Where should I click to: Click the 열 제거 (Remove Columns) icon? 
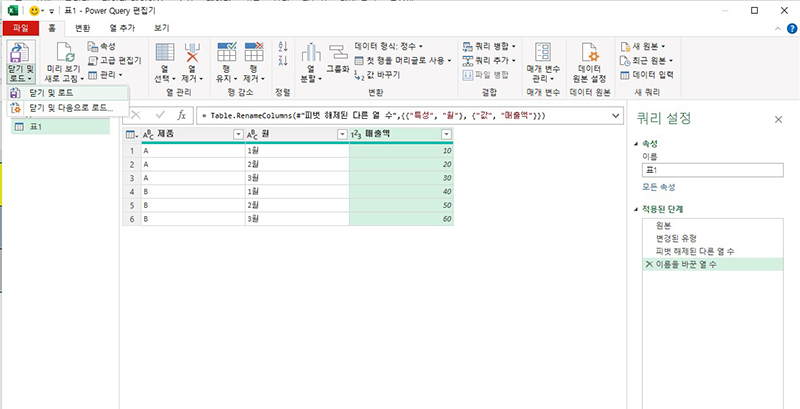[x=193, y=54]
